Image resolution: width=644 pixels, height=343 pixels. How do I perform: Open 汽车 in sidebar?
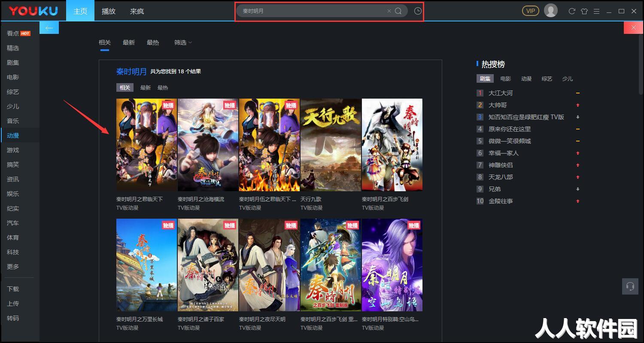click(13, 223)
